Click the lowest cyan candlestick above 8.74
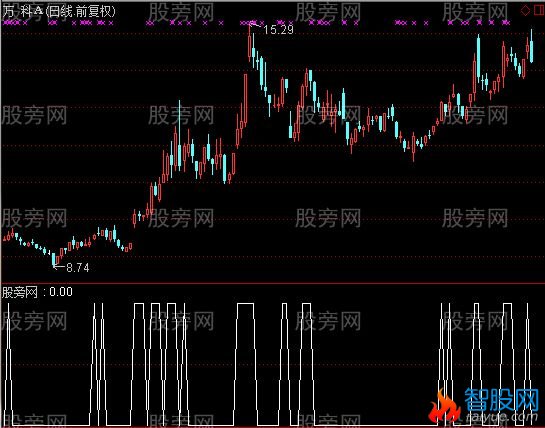545x428 pixels. 54,259
